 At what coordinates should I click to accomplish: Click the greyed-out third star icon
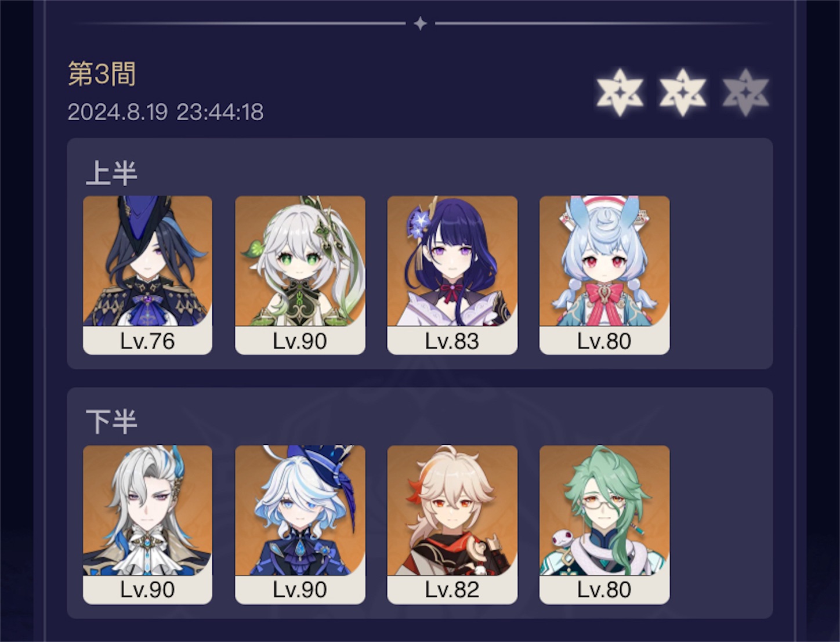point(745,92)
